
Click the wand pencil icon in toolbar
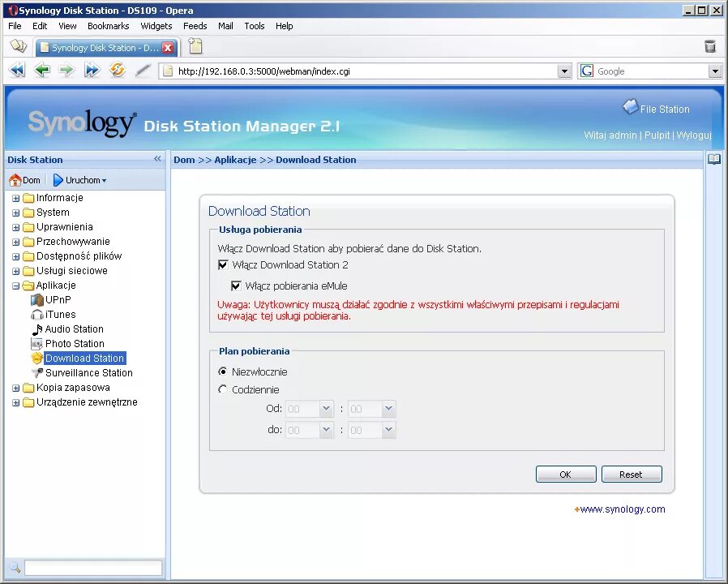pyautogui.click(x=143, y=71)
